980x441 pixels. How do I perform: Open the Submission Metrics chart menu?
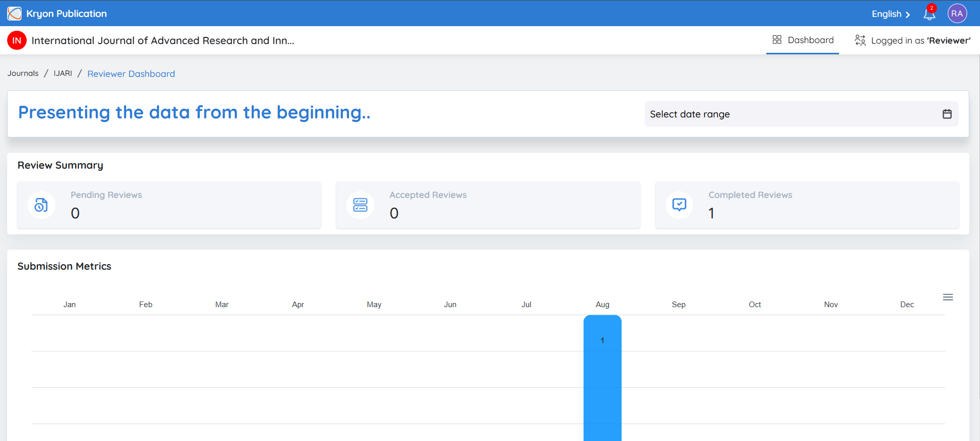948,297
